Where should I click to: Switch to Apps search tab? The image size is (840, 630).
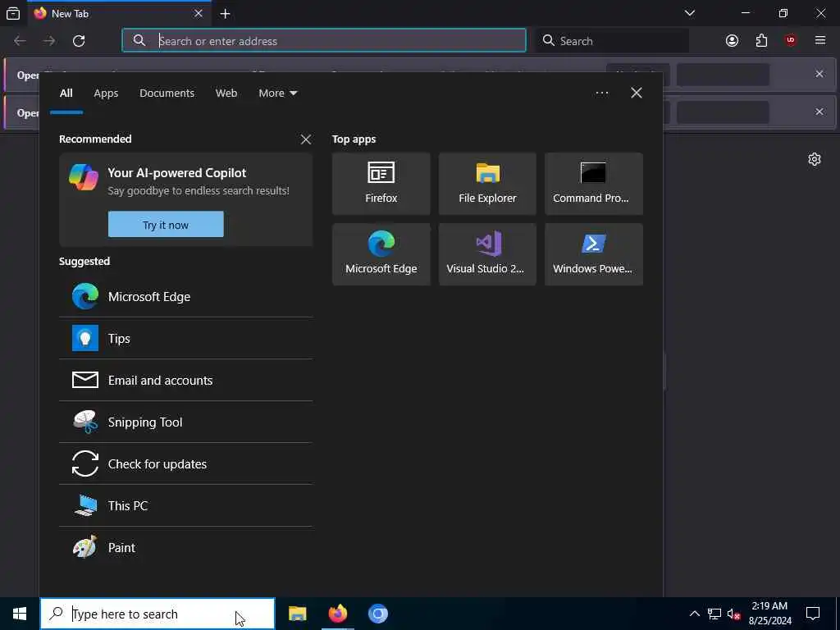pyautogui.click(x=106, y=94)
